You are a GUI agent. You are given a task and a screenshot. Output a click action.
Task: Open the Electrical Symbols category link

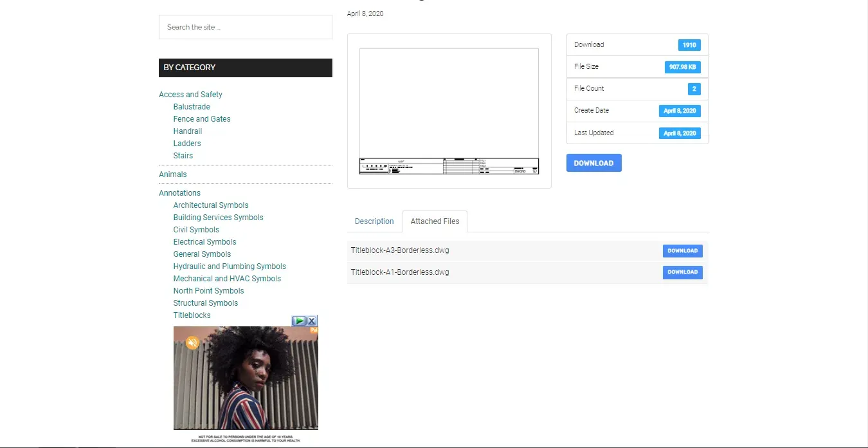(204, 241)
